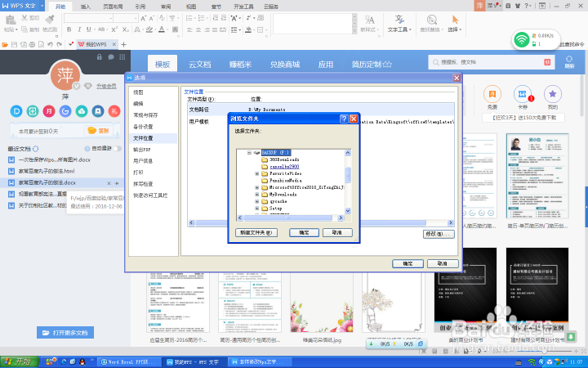The height and width of the screenshot is (368, 588).
Task: Click 确定 in browse folder dialog
Action: point(304,233)
